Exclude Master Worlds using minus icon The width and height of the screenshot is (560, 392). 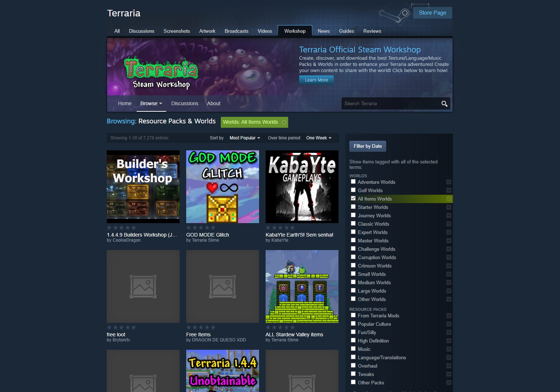pyautogui.click(x=449, y=241)
